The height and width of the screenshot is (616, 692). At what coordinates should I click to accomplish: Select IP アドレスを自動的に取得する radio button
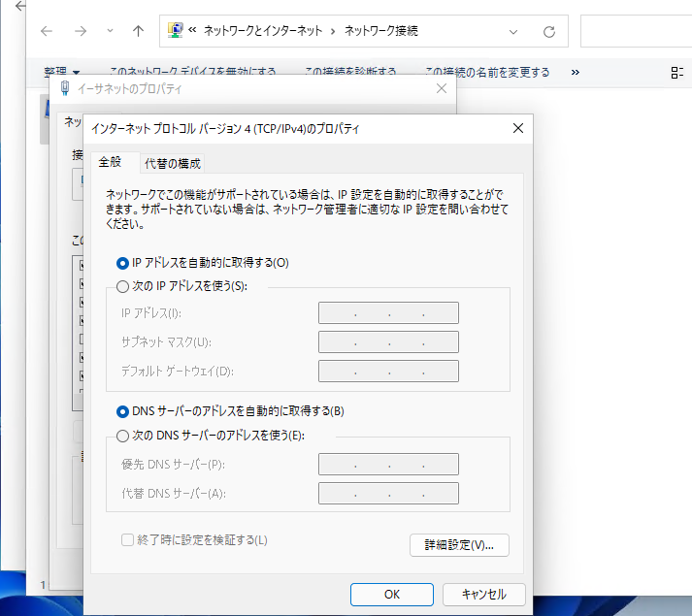[x=122, y=263]
